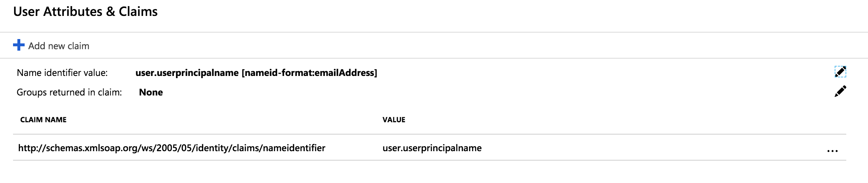The image size is (868, 183).
Task: Click the bold None groups value
Action: (151, 92)
